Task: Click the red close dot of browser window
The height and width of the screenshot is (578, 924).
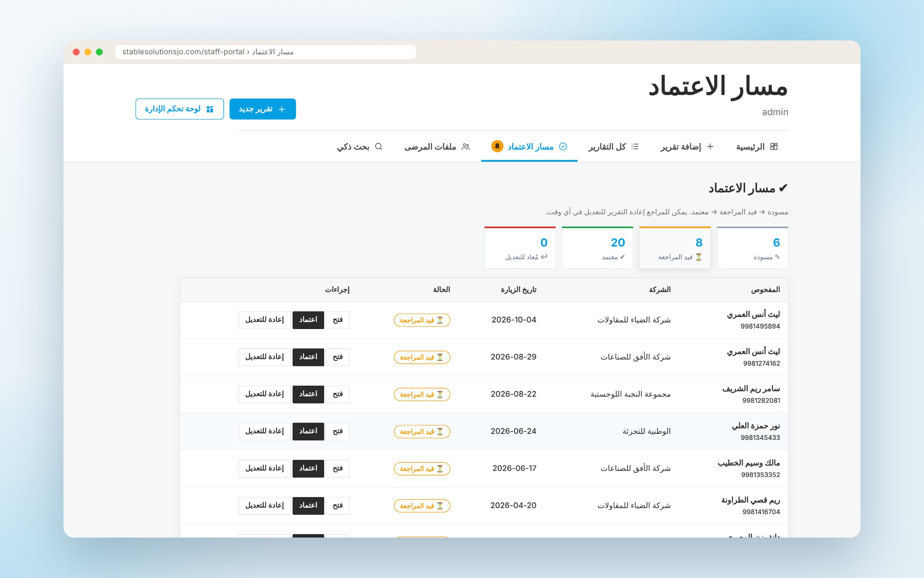Action: (76, 52)
